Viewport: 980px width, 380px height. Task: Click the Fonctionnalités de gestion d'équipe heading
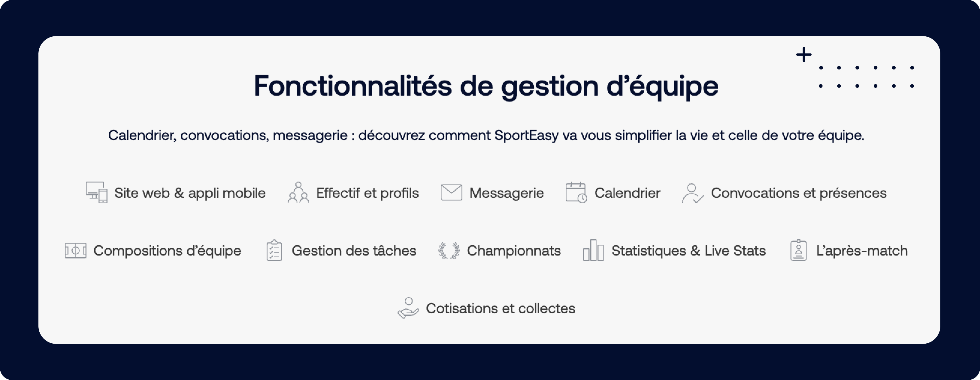[486, 87]
